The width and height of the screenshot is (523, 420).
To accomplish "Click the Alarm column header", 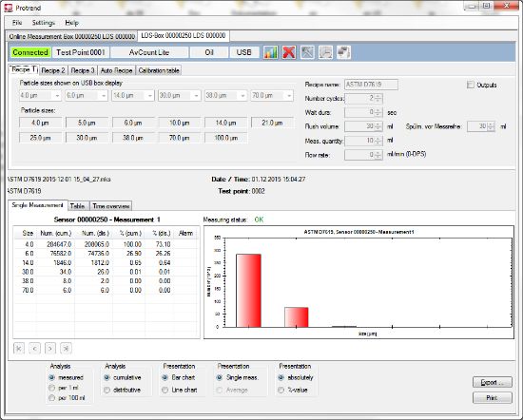I will click(185, 234).
